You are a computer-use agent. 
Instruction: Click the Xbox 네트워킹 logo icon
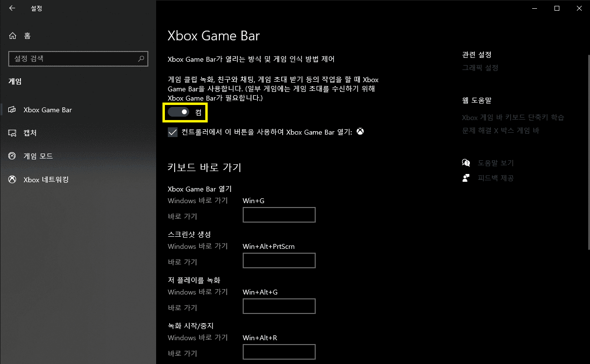click(x=13, y=180)
